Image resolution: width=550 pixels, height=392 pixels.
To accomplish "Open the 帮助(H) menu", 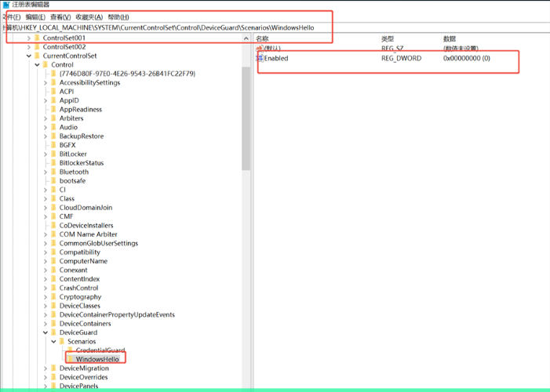I will click(x=118, y=16).
